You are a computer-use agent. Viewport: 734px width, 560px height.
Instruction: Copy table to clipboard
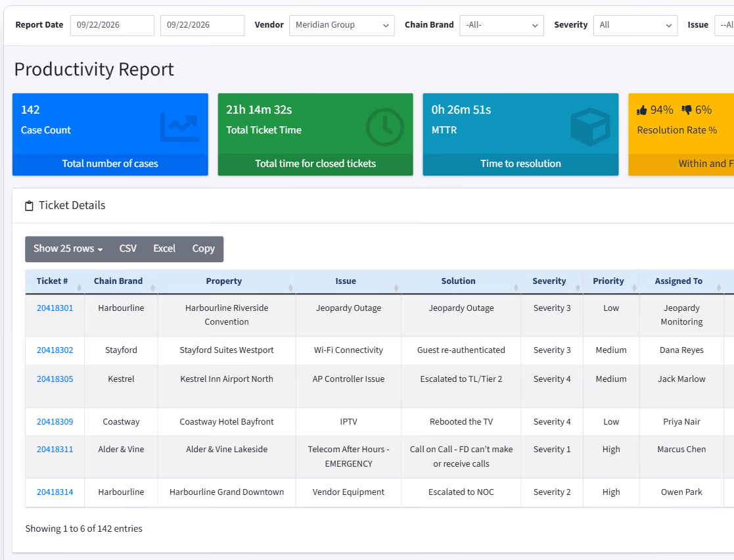(204, 248)
